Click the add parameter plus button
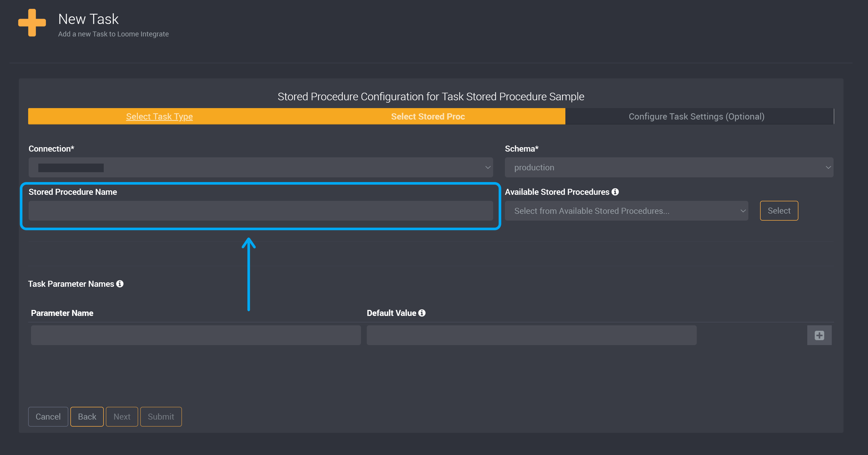Image resolution: width=868 pixels, height=455 pixels. coord(819,335)
